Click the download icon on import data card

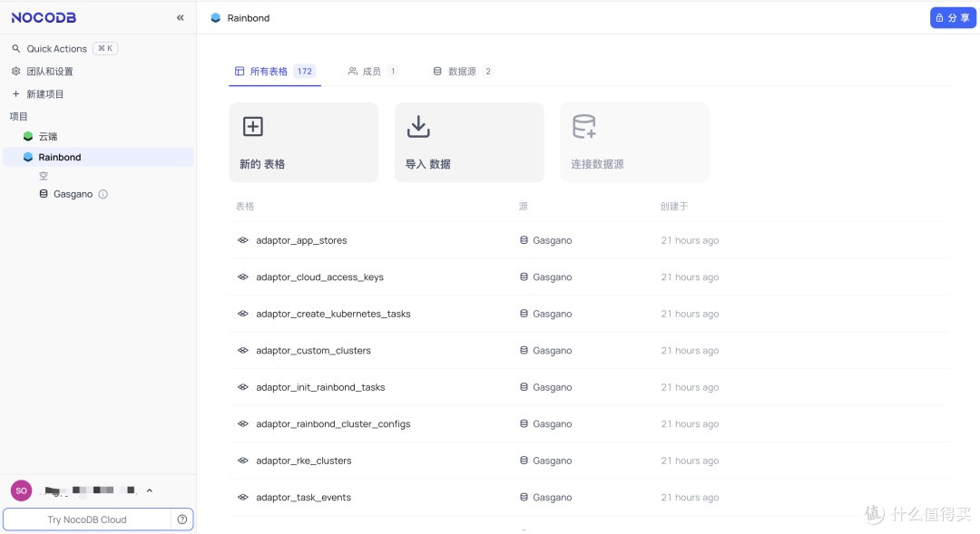point(418,126)
